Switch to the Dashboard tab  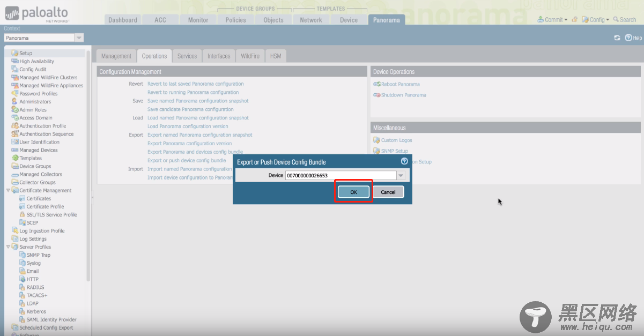[123, 20]
